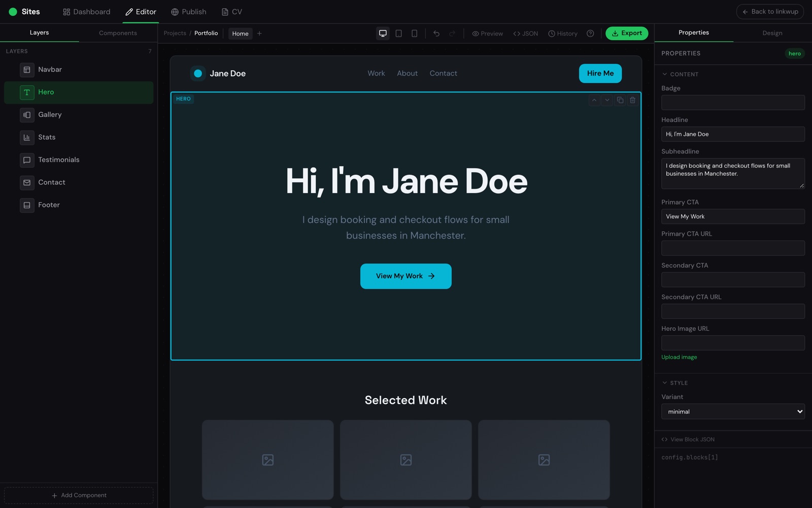
Task: Click the Primary CTA URL field
Action: 733,248
